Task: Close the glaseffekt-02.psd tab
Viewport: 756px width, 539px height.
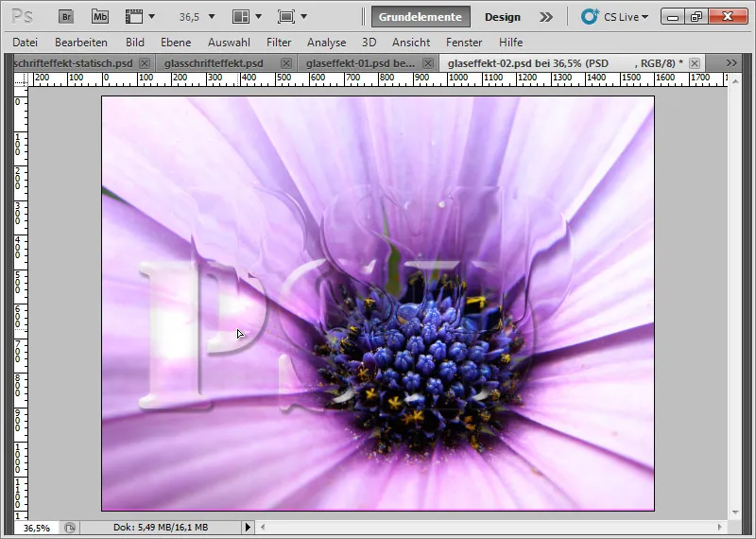Action: coord(695,63)
